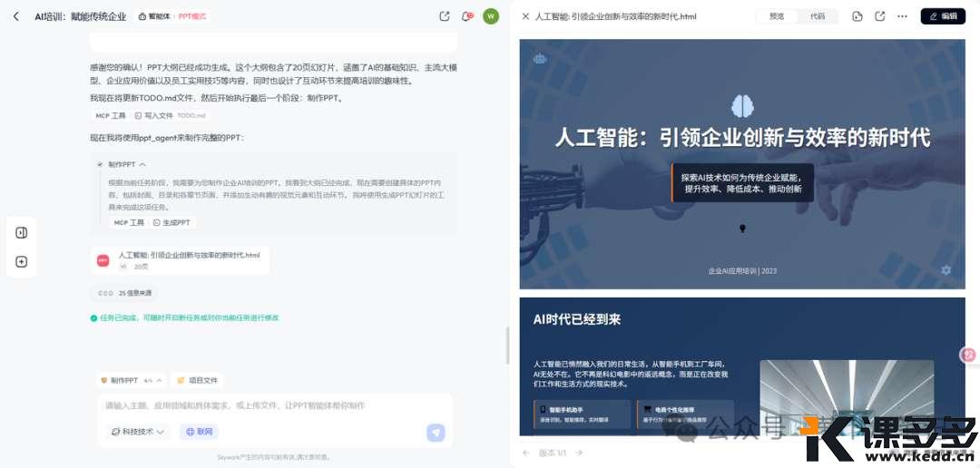980x468 pixels.
Task: Switch to the 预览 preview tab
Action: tap(777, 16)
